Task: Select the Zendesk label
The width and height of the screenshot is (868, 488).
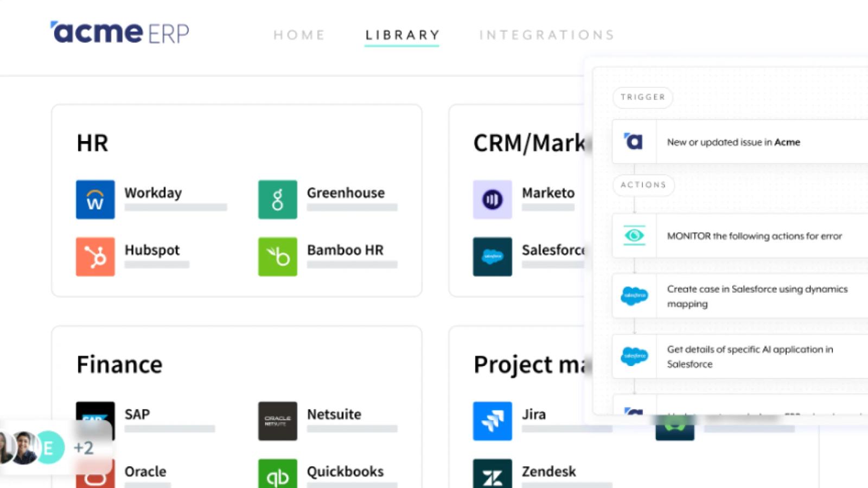Action: (549, 472)
